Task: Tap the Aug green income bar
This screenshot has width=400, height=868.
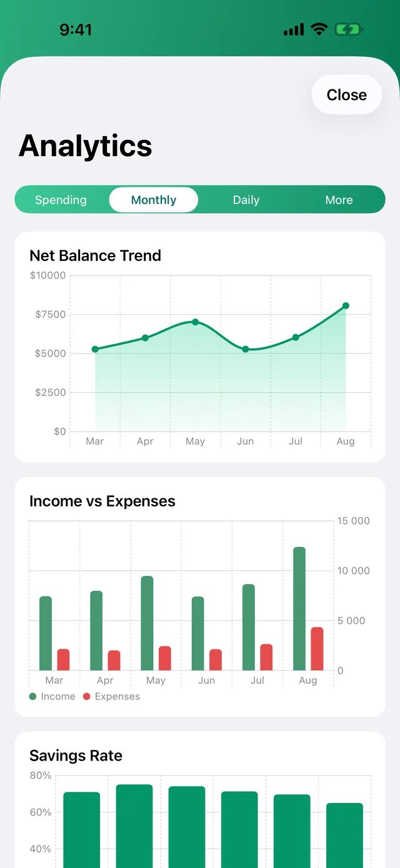Action: click(299, 609)
